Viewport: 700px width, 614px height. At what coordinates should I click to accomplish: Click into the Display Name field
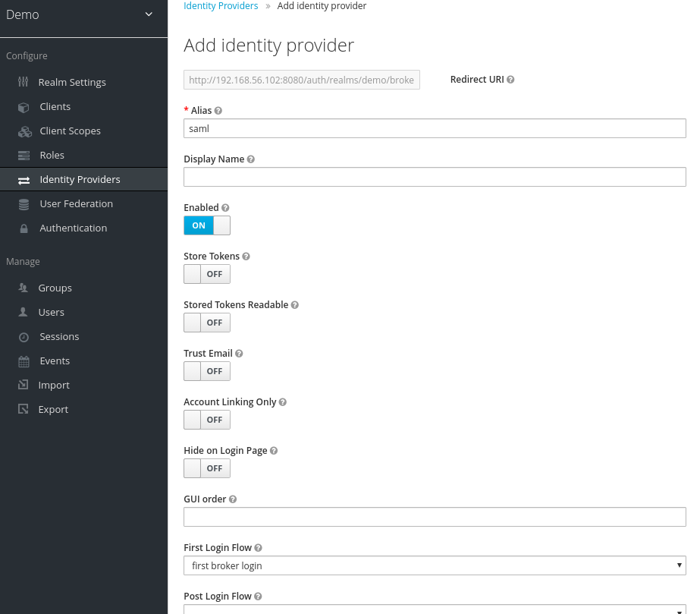pyautogui.click(x=434, y=177)
